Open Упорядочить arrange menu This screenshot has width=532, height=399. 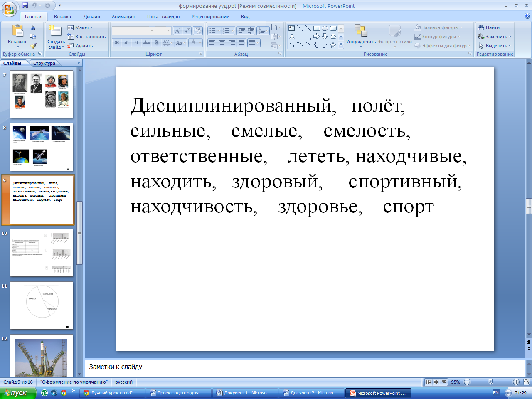361,36
